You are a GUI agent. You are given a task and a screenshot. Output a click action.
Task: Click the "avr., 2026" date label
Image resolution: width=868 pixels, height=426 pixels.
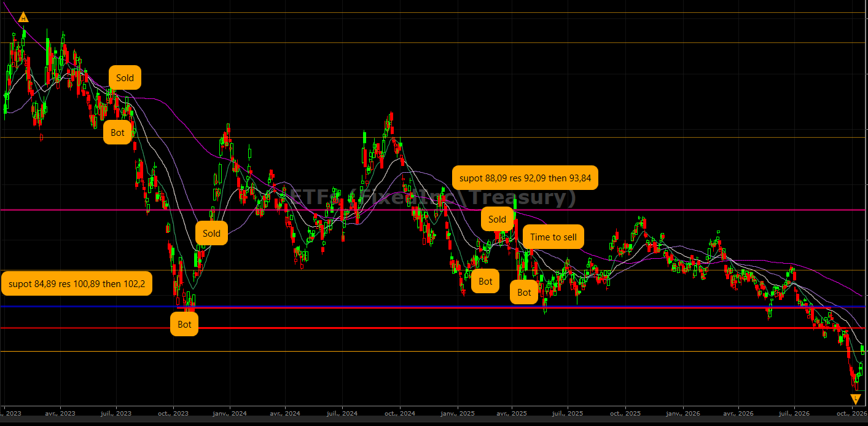click(x=738, y=414)
